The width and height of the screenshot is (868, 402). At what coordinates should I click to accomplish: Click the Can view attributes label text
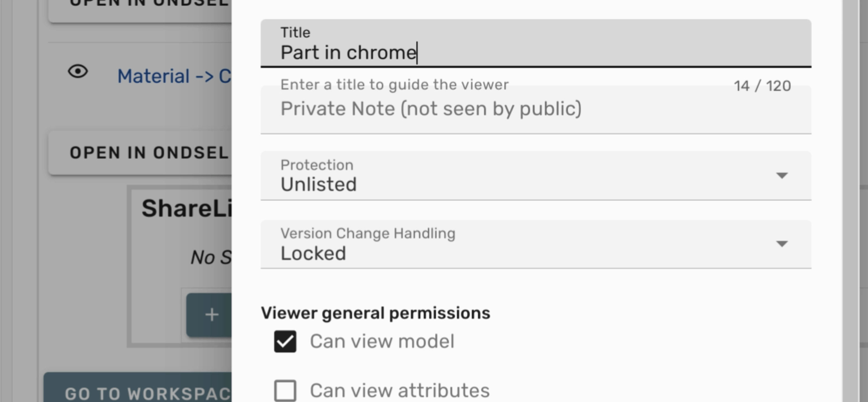coord(400,391)
